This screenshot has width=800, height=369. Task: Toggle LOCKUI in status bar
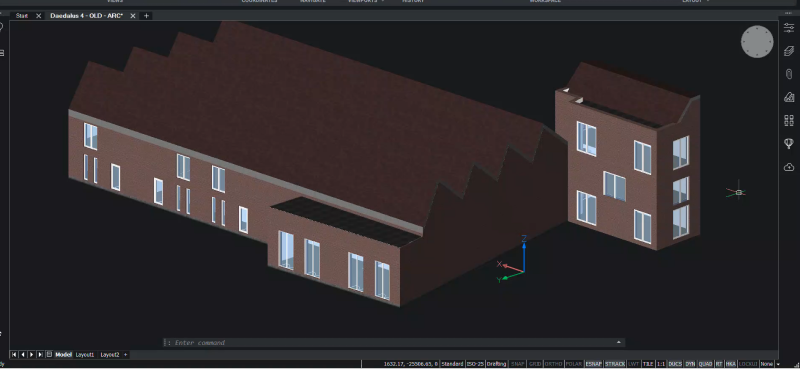coord(748,364)
